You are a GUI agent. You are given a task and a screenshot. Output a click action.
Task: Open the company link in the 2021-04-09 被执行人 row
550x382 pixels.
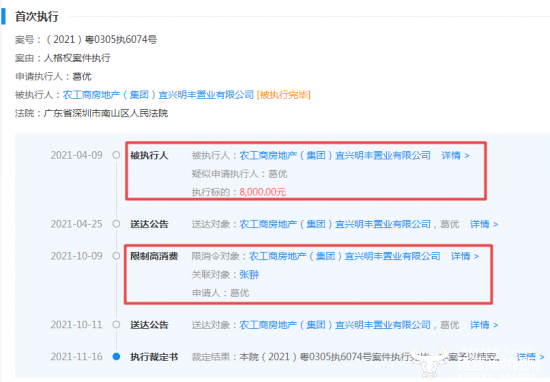coord(335,155)
